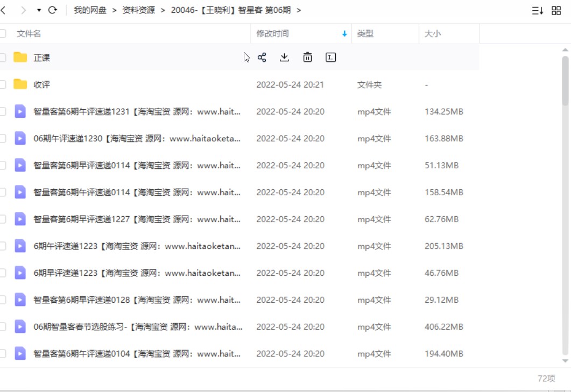Click video icon of 春节选股练习 file

[x=20, y=327]
